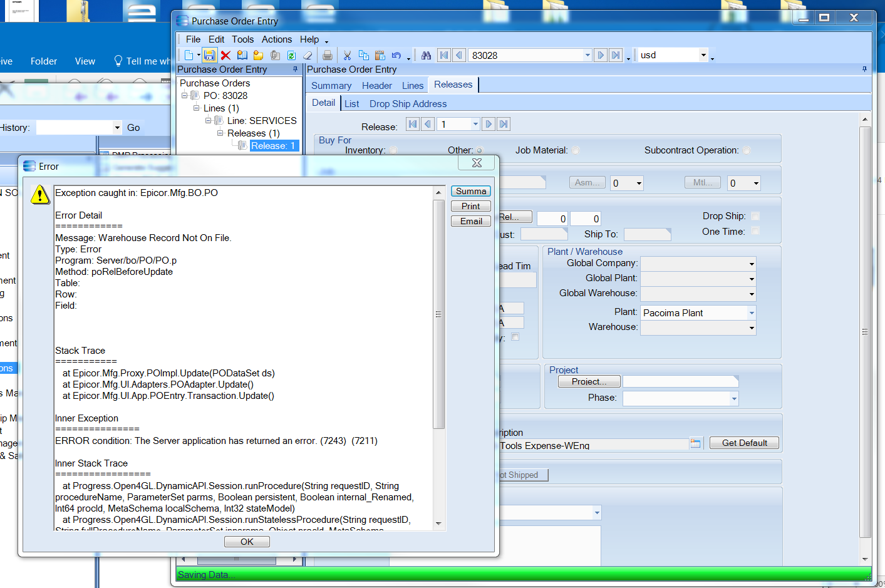The image size is (885, 588).
Task: Open the Global Company dropdown
Action: 752,264
